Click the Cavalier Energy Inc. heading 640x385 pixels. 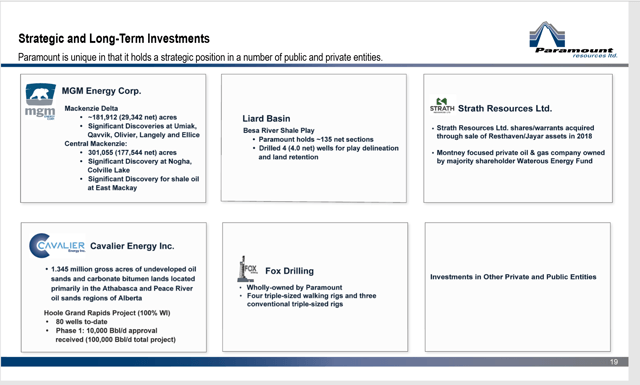pyautogui.click(x=132, y=246)
